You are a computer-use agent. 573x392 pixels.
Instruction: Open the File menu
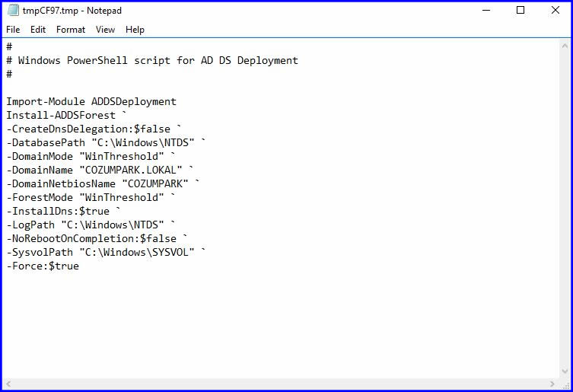click(x=13, y=30)
